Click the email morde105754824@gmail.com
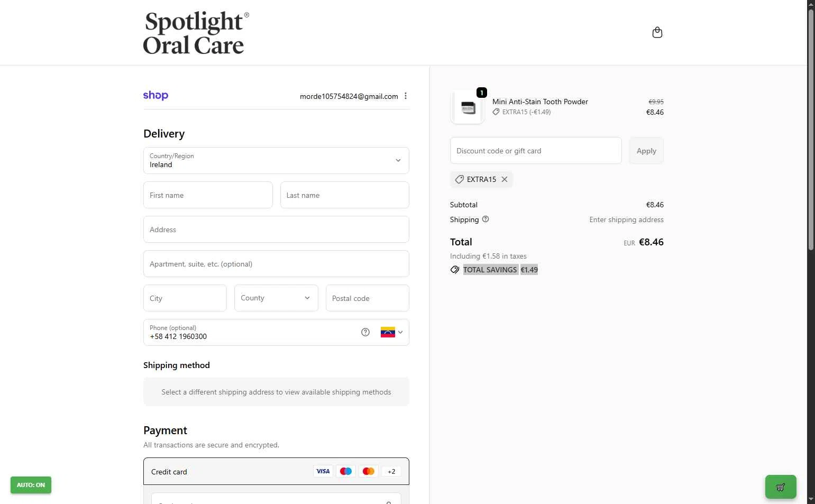Image resolution: width=815 pixels, height=504 pixels. click(349, 96)
